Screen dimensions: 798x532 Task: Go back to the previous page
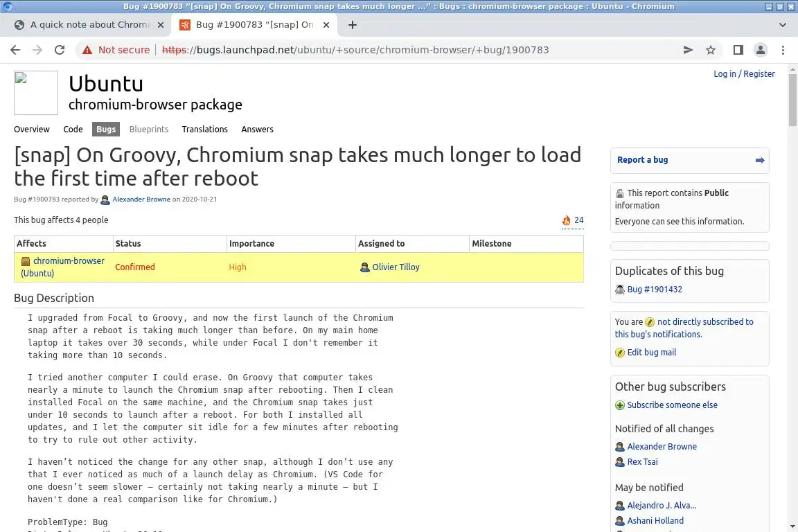tap(15, 50)
